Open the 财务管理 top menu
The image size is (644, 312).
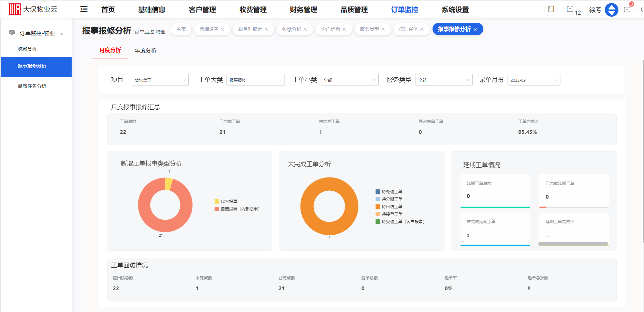304,10
